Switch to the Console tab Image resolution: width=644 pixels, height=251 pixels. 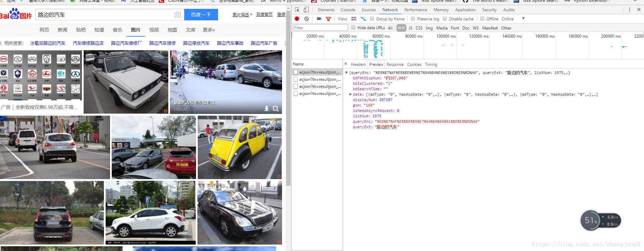[348, 10]
